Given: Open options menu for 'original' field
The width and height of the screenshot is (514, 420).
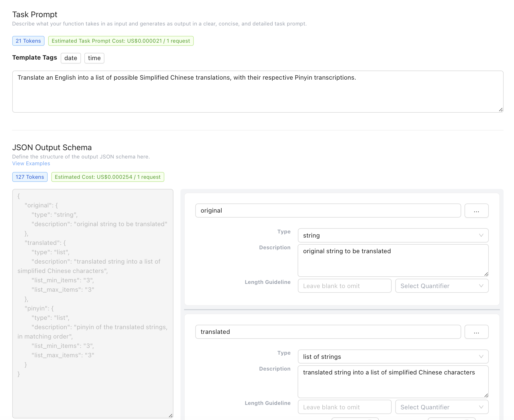Looking at the screenshot, I should 476,211.
